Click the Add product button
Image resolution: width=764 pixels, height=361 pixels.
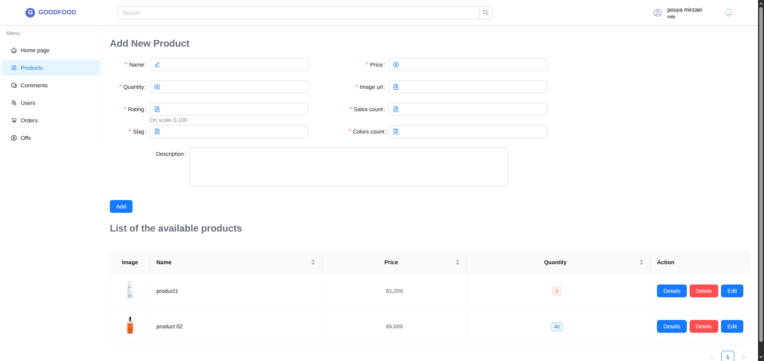(121, 207)
